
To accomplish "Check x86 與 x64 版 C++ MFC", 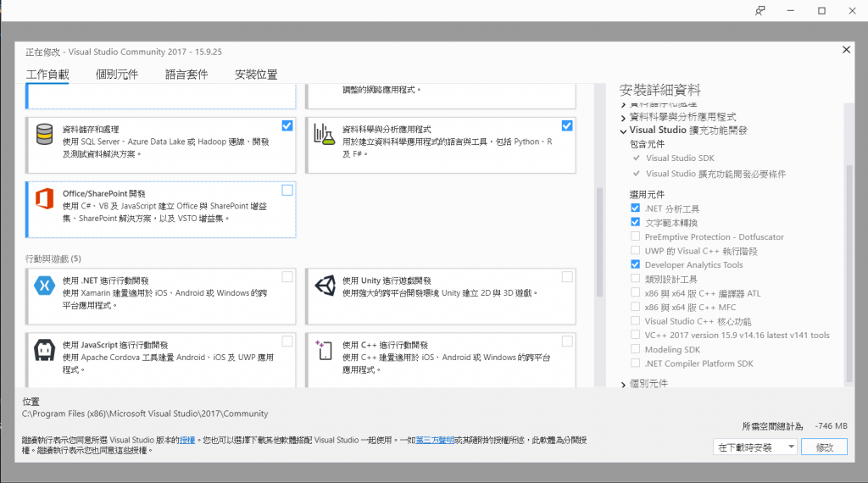I will point(635,307).
